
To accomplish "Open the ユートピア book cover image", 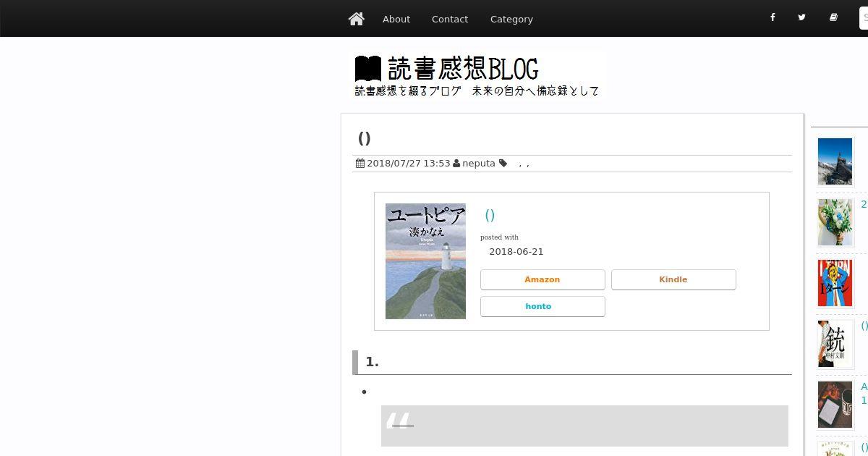I will pyautogui.click(x=425, y=261).
